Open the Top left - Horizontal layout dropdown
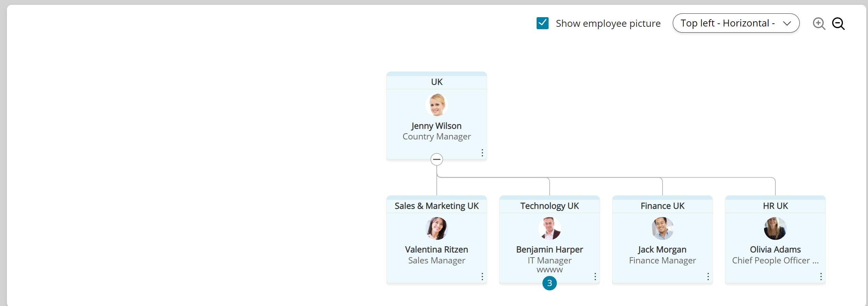 (x=736, y=23)
